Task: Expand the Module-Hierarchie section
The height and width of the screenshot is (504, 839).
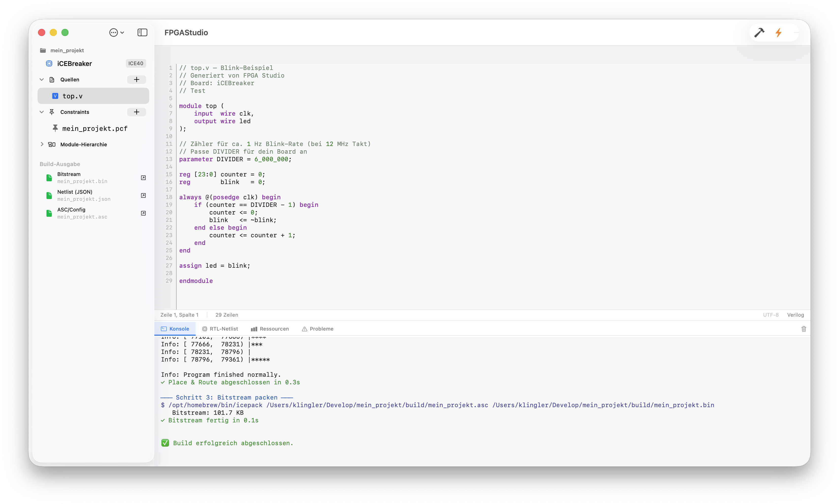Action: (x=42, y=144)
